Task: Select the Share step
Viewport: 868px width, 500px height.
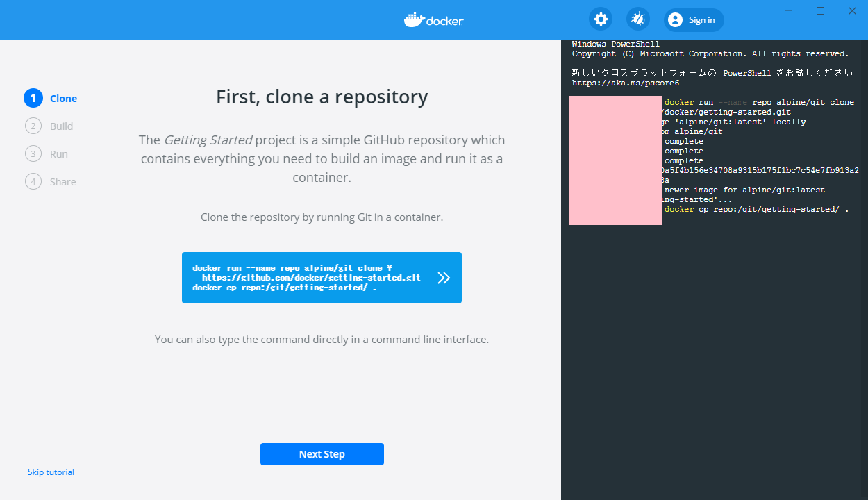Action: (x=51, y=182)
